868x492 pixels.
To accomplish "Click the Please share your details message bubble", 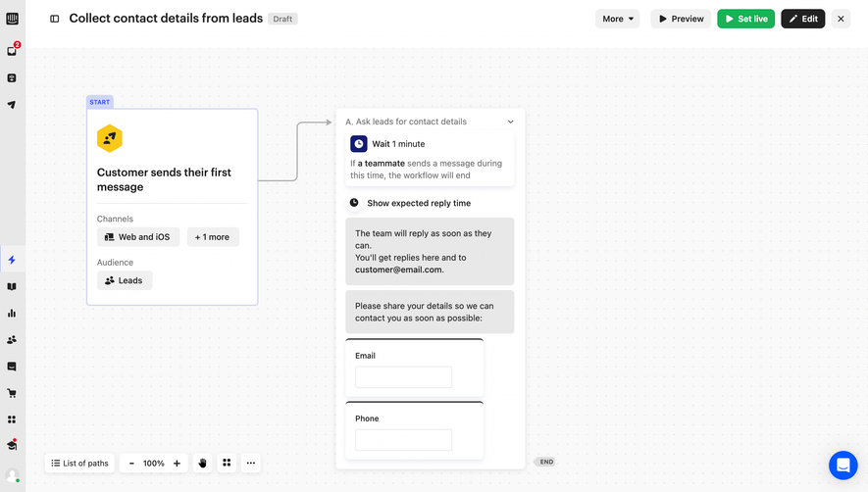I will pos(430,312).
